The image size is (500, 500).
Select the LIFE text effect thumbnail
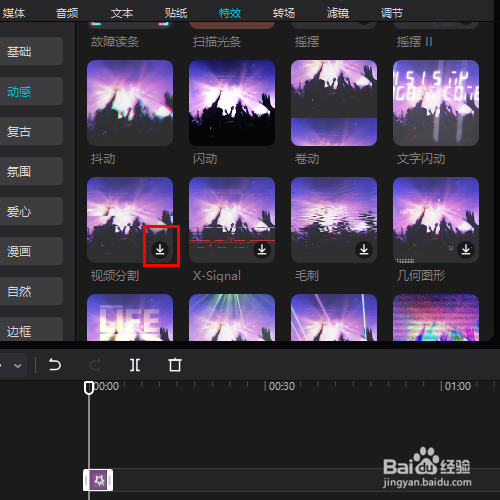(130, 318)
